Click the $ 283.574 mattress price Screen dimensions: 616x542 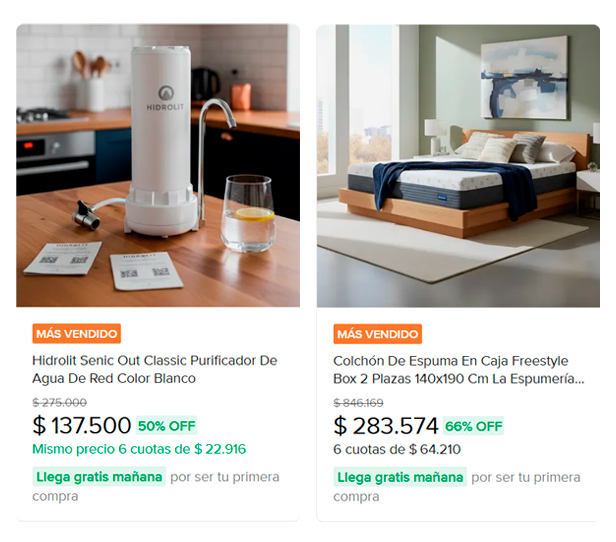pyautogui.click(x=386, y=425)
